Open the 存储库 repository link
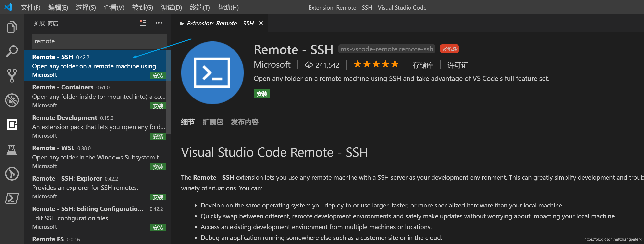 423,65
